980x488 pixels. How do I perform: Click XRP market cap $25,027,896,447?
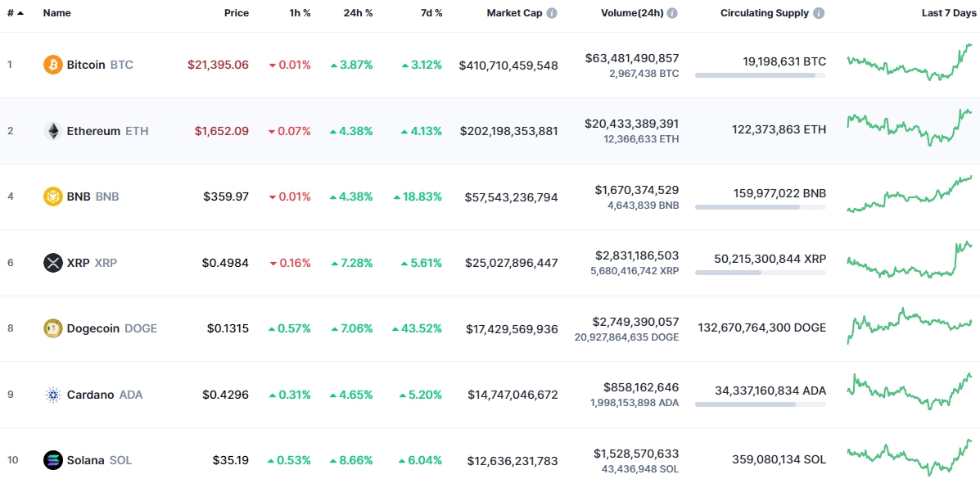(512, 263)
